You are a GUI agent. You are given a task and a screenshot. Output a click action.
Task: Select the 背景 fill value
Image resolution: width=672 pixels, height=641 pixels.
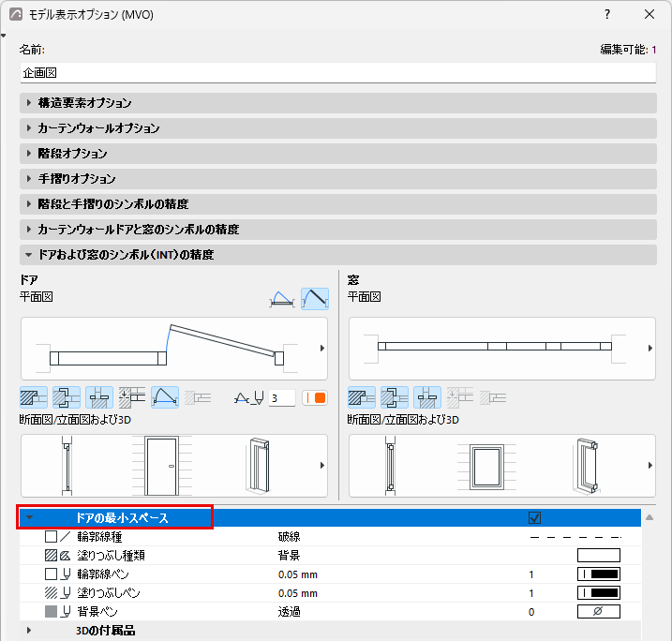coord(290,556)
